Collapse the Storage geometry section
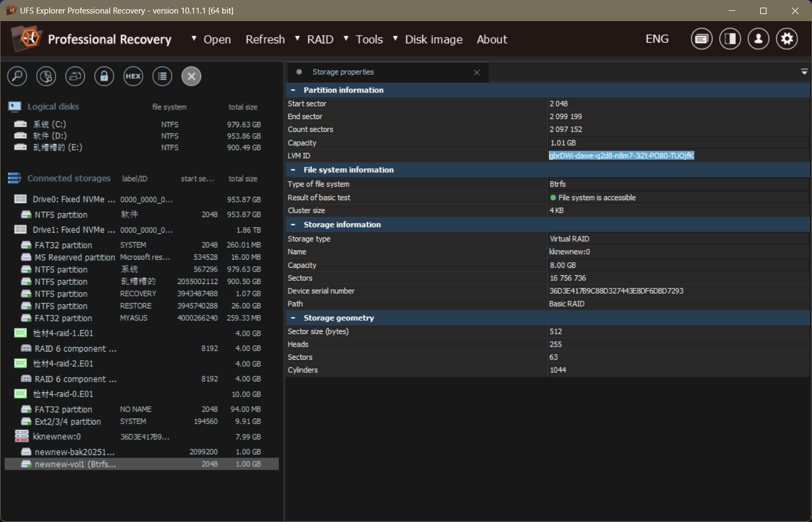 293,318
